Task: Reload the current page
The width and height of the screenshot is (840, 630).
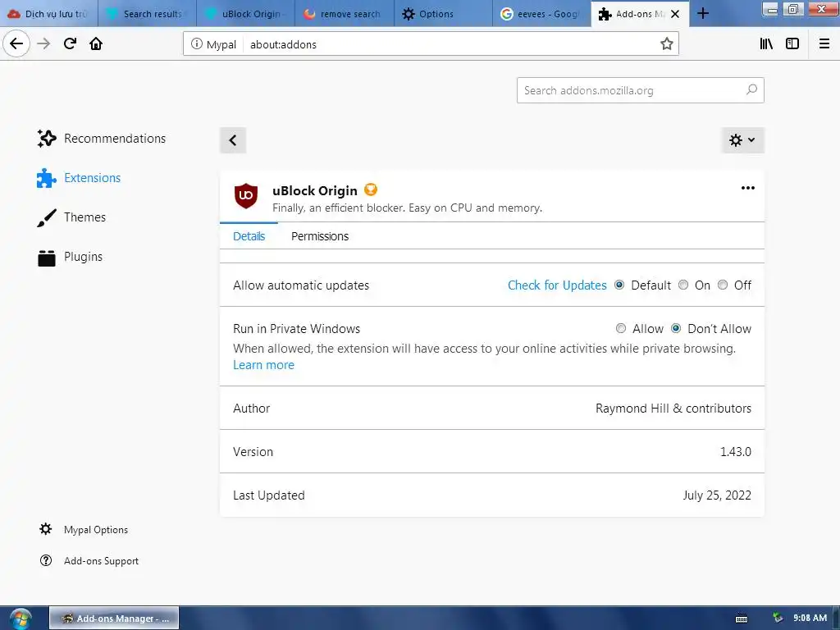Action: click(70, 43)
